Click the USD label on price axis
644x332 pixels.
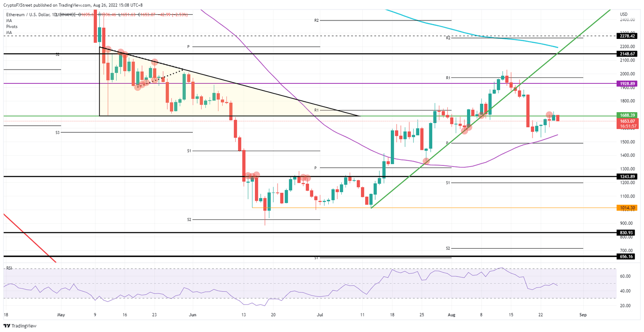tap(623, 14)
